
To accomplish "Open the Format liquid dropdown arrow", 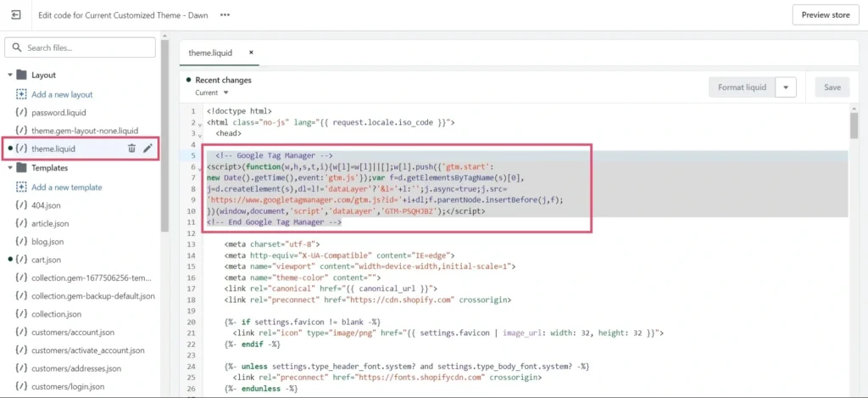I will [x=786, y=87].
